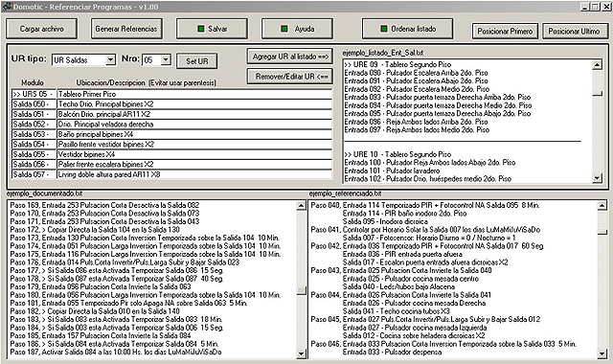Viewport: 613px width, 364px height.
Task: Click the up arrow of the Ent_Sal listado scrollbar
Action: pyautogui.click(x=598, y=65)
